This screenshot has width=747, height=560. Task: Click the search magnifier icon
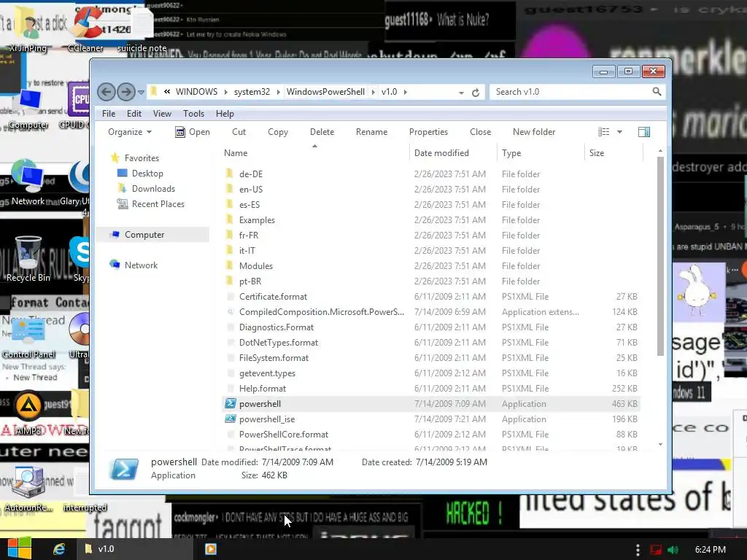[657, 91]
